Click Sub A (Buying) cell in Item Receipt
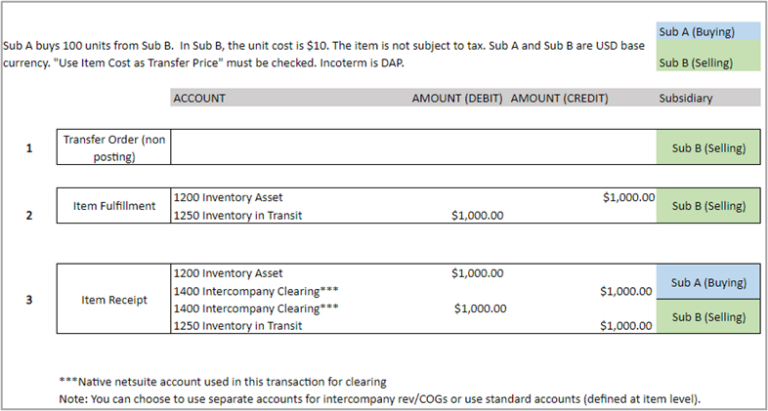The width and height of the screenshot is (768, 411). point(708,282)
